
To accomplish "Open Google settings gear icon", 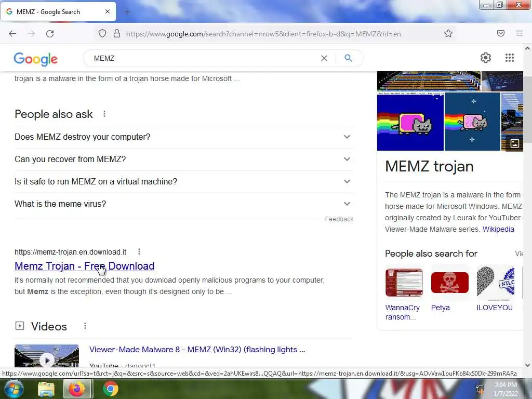I will coord(486,58).
